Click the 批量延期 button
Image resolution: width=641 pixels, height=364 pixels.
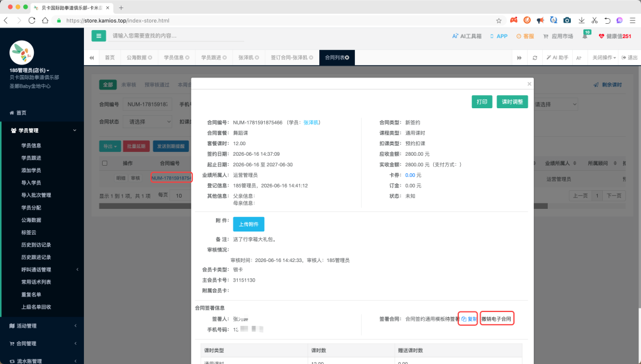tap(136, 146)
